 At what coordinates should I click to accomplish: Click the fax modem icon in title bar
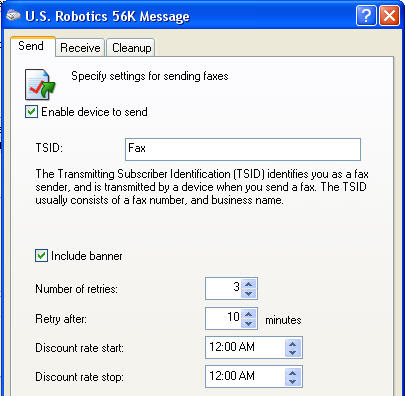(13, 16)
